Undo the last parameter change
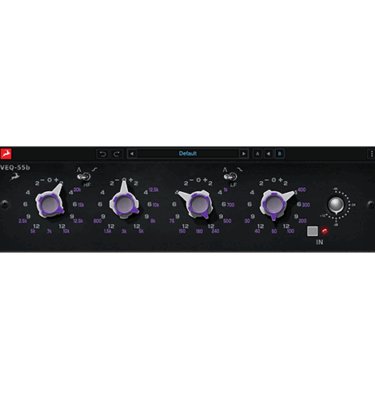This screenshot has width=375, height=400. point(102,154)
